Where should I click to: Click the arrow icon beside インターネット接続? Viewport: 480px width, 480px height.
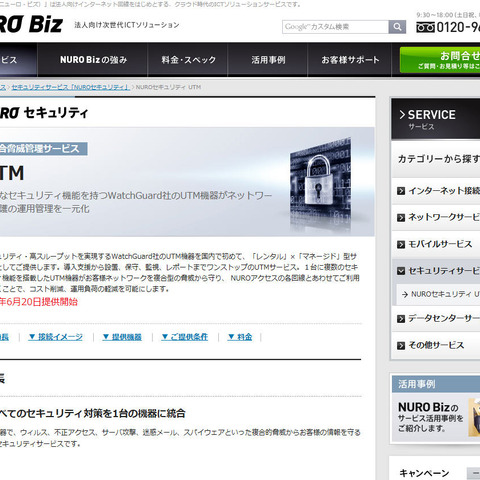pyautogui.click(x=401, y=191)
